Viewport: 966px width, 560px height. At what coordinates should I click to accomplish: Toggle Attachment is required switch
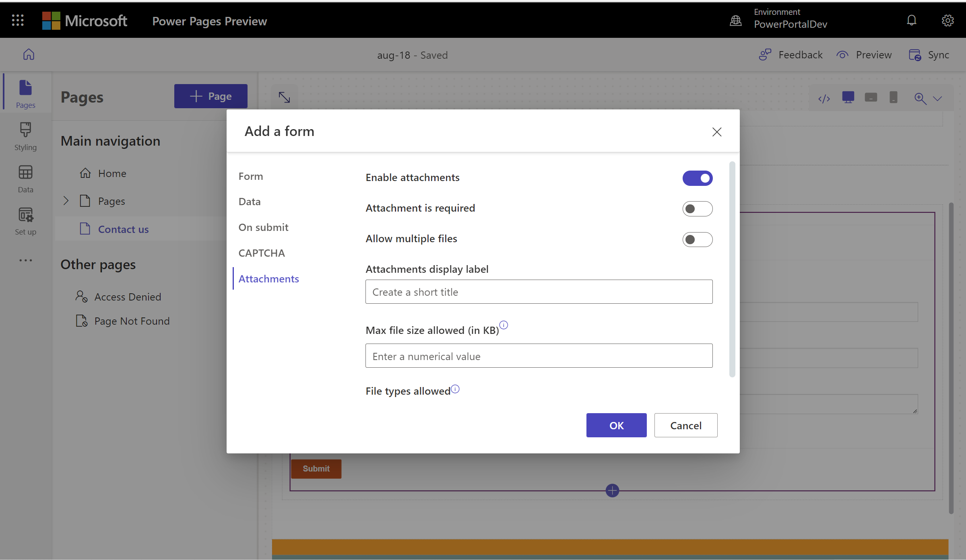(697, 208)
